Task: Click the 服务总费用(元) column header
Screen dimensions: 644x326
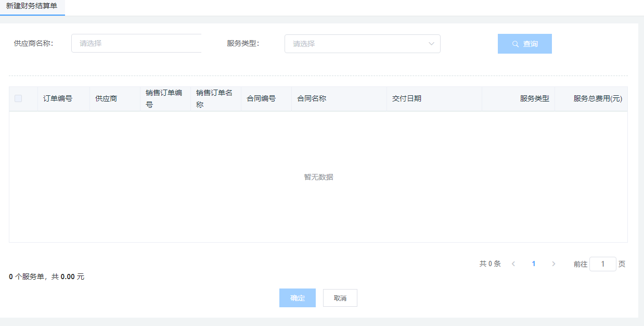Action: [x=597, y=98]
